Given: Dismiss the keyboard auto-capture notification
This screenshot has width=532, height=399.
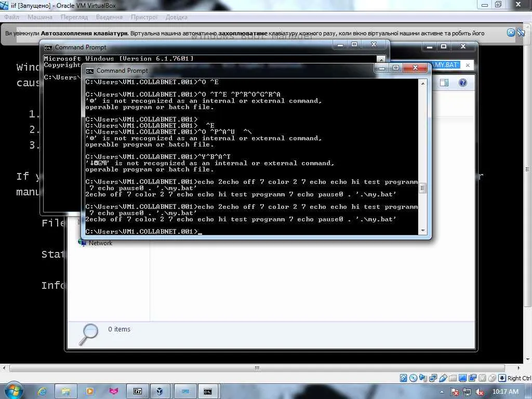Looking at the screenshot, I should coord(511,33).
